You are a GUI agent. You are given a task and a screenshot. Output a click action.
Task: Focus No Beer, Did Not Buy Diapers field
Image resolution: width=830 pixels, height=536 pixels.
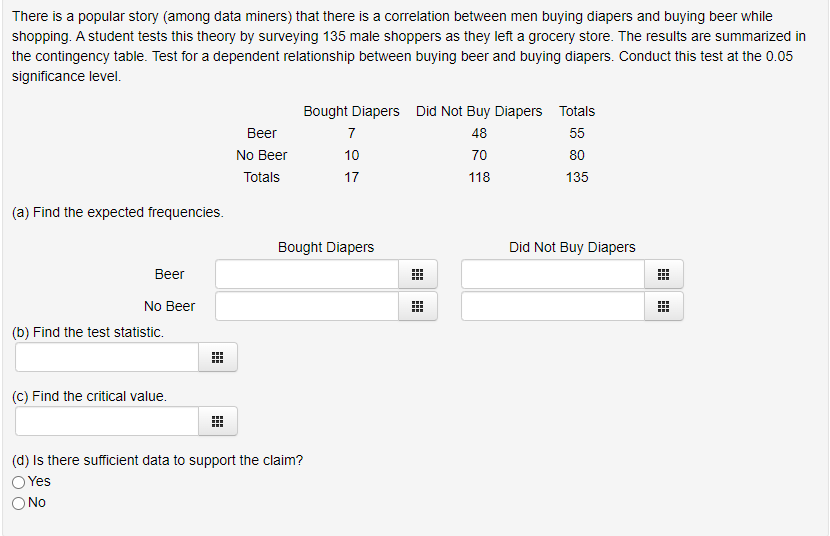(x=552, y=307)
